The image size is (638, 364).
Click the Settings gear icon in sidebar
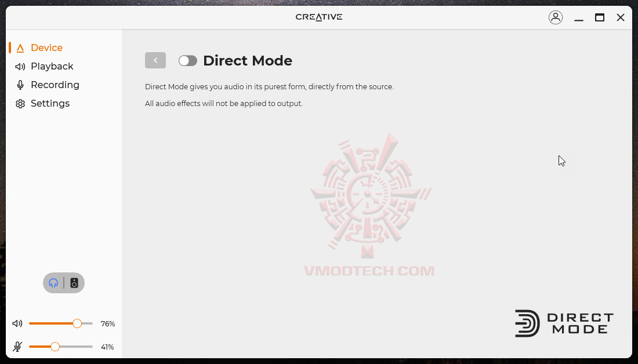(20, 104)
